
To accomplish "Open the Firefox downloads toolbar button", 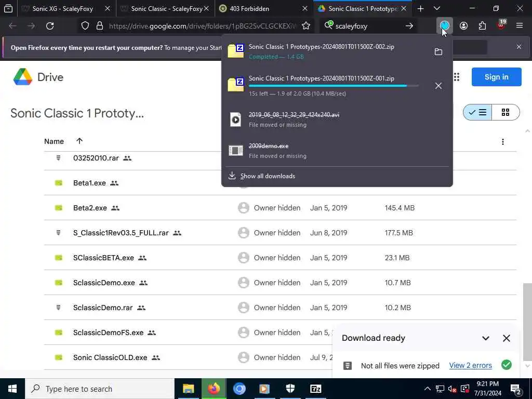I will tap(444, 26).
